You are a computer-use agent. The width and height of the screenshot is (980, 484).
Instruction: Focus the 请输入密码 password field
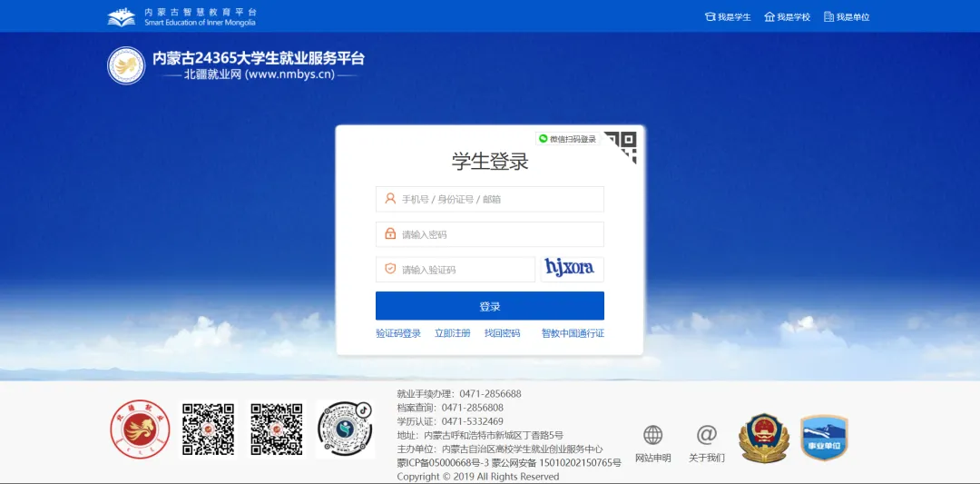tap(489, 234)
